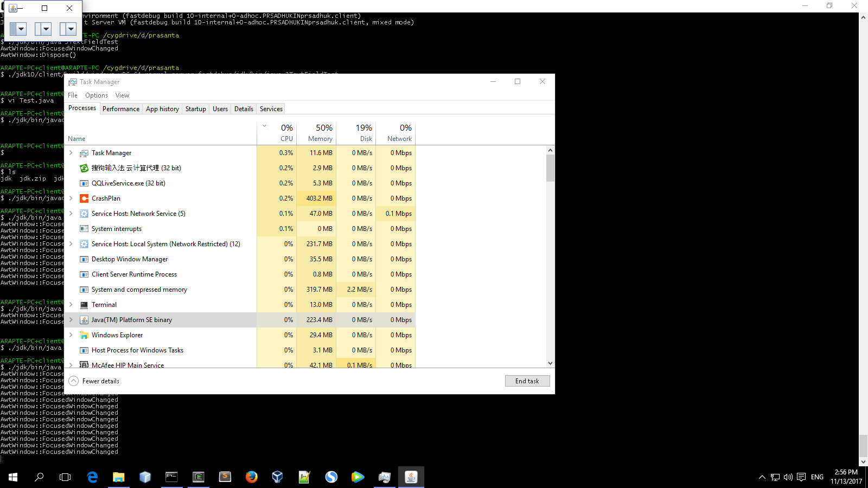
Task: Click the orange CrashPlan process icon
Action: tap(84, 198)
